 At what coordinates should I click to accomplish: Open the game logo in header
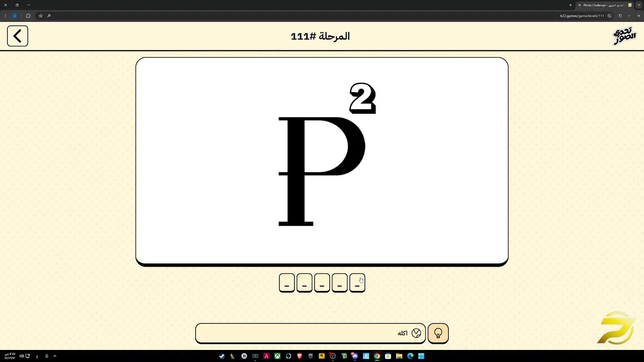click(624, 36)
